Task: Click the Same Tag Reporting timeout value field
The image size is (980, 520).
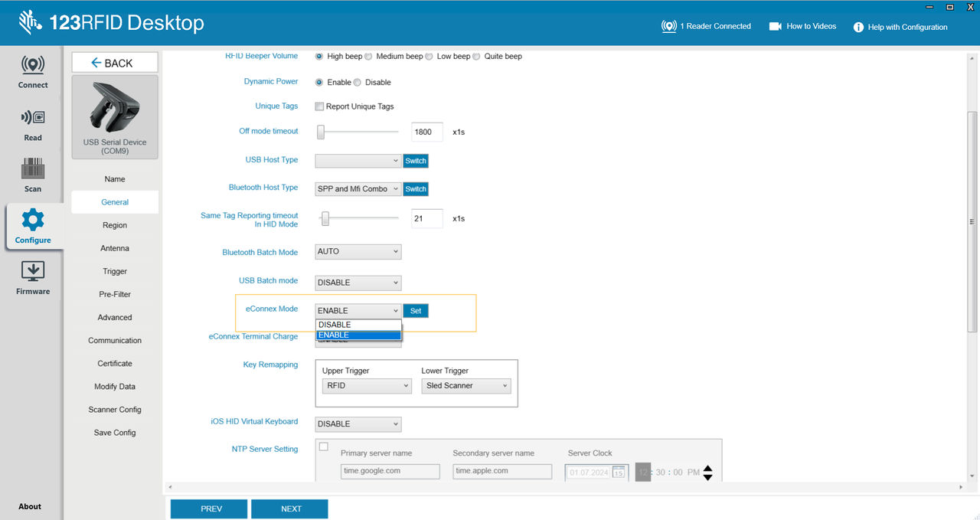Action: pyautogui.click(x=427, y=218)
